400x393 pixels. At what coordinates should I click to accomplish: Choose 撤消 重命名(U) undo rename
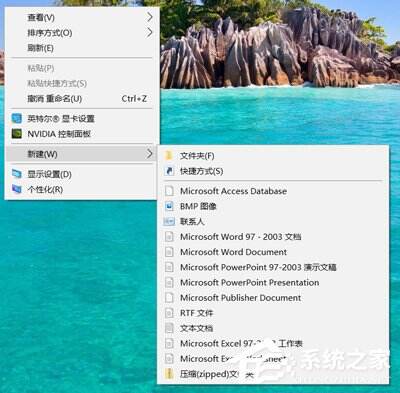pos(82,99)
